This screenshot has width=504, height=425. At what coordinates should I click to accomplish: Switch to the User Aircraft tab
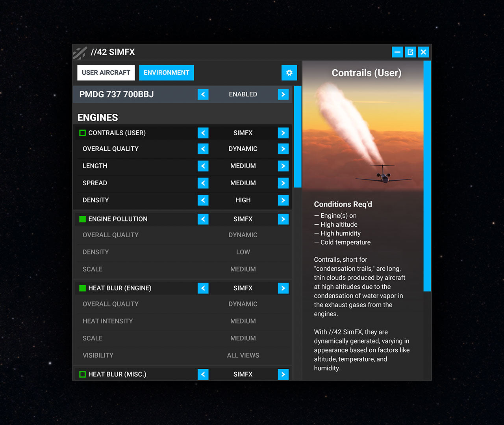tap(106, 73)
